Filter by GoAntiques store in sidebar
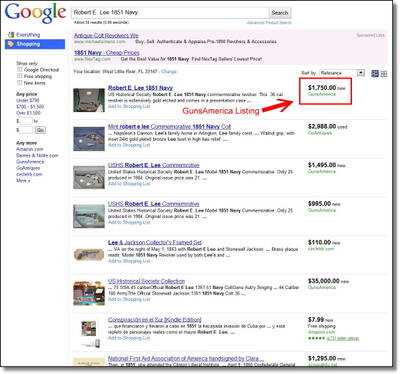400x374 pixels. point(28,168)
